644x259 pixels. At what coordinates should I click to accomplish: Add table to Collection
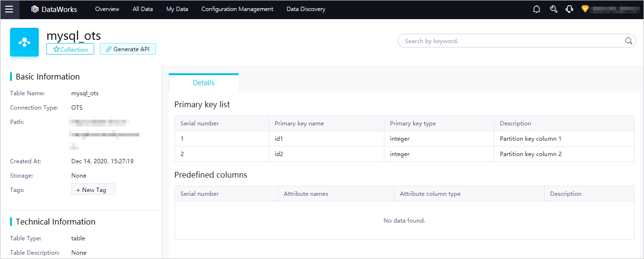[70, 49]
